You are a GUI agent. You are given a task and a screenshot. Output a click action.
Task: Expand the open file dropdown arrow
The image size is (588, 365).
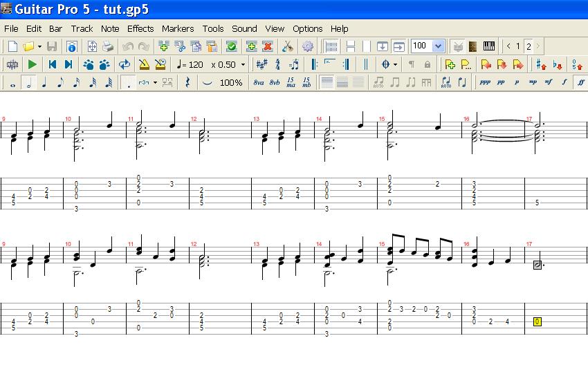pyautogui.click(x=39, y=47)
